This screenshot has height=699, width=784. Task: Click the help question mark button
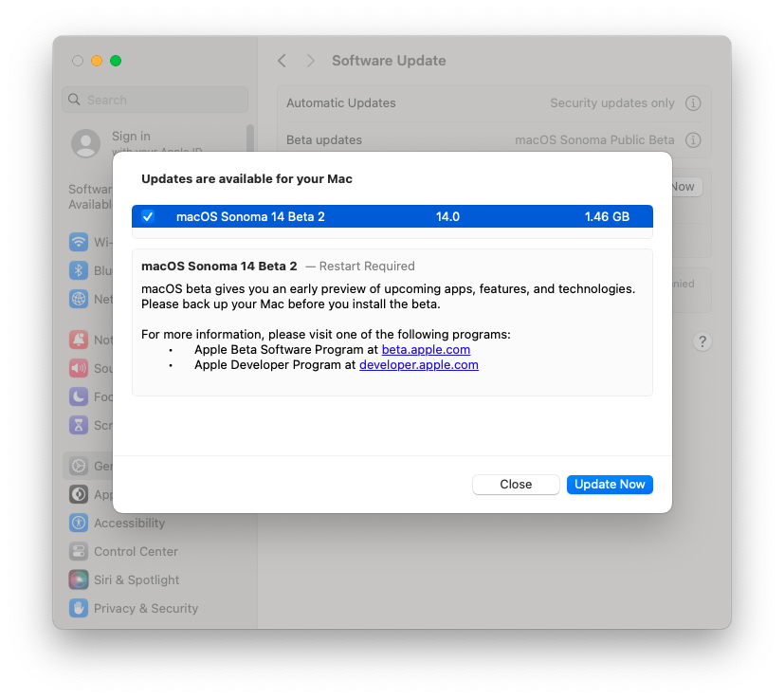coord(702,341)
